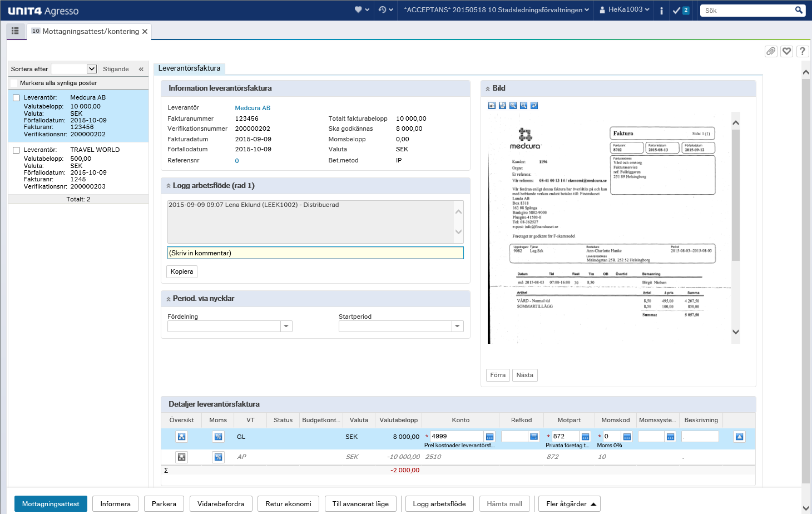Collapse the left invoice list panel
Image resolution: width=812 pixels, height=514 pixels.
(x=141, y=69)
